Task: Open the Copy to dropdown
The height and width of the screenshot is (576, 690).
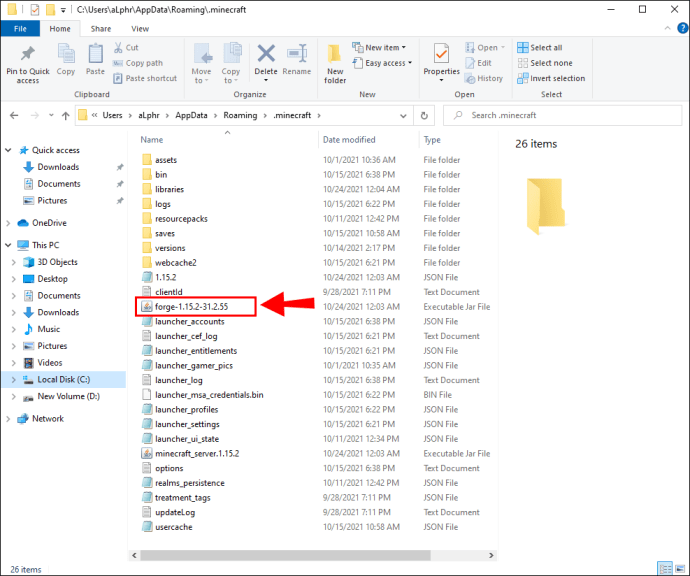Action: [x=231, y=75]
